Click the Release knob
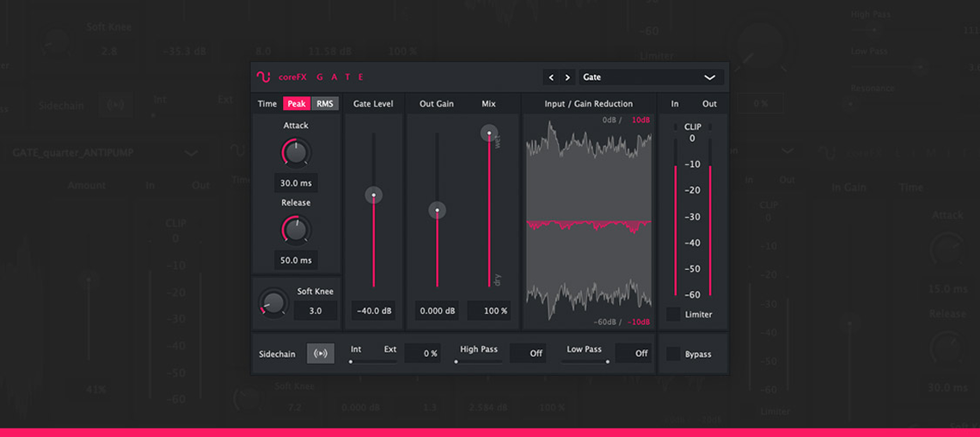Screen dimensions: 980x437 [x=297, y=230]
